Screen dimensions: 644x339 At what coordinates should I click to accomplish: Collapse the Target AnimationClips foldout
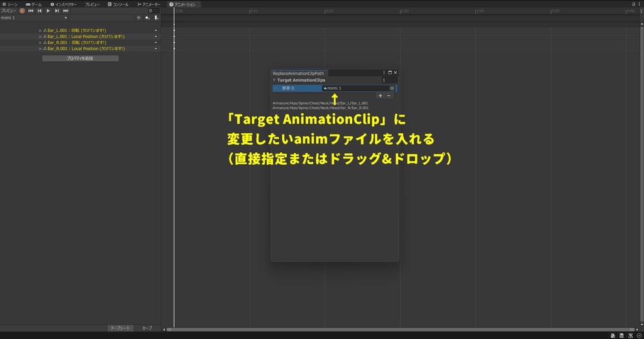pos(274,80)
